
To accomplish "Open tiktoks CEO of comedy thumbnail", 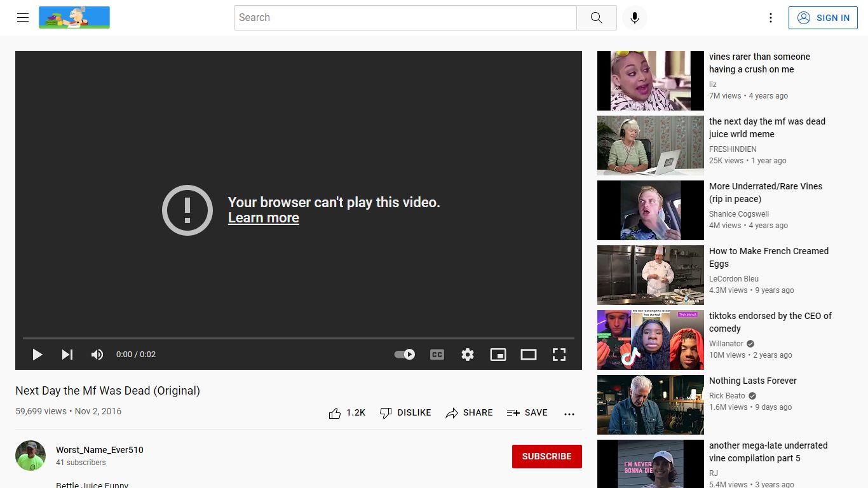I will pos(651,340).
